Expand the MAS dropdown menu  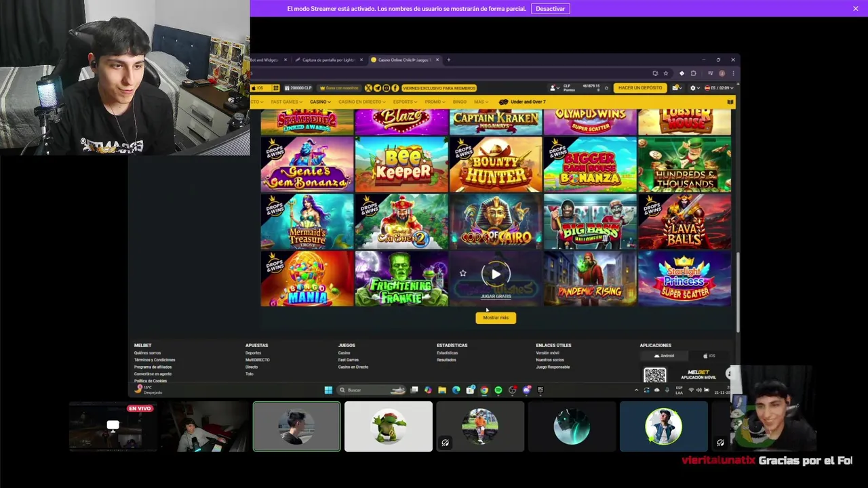(x=481, y=102)
